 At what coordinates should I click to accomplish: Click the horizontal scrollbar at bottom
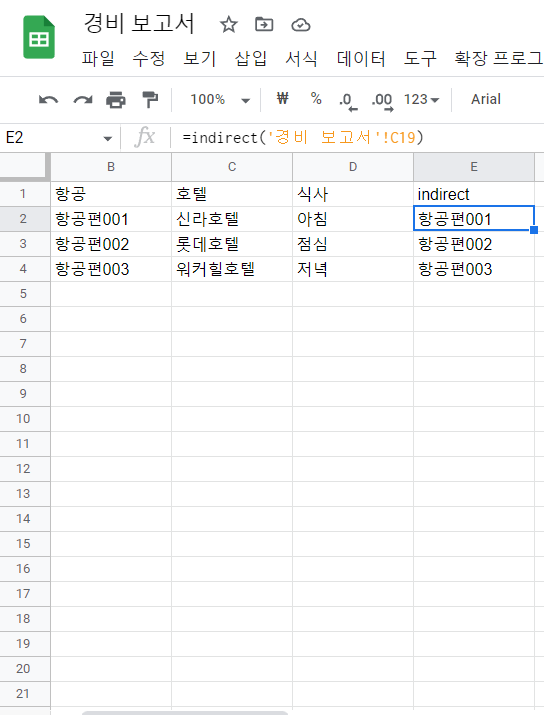point(185,713)
